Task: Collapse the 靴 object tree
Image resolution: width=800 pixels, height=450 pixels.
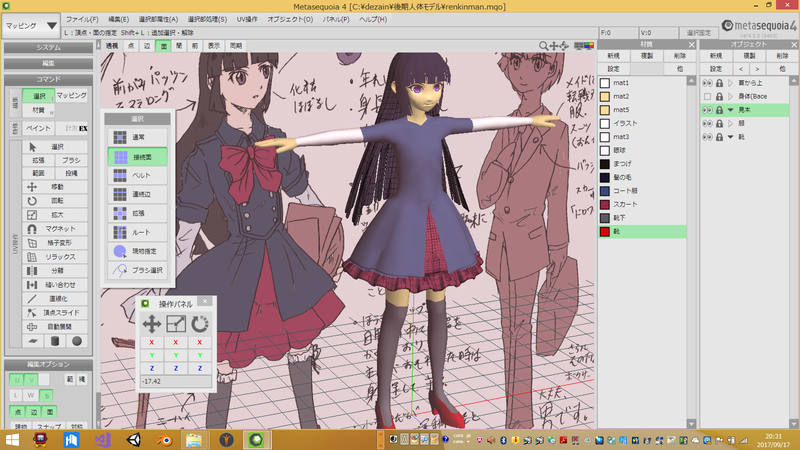Action: click(731, 137)
